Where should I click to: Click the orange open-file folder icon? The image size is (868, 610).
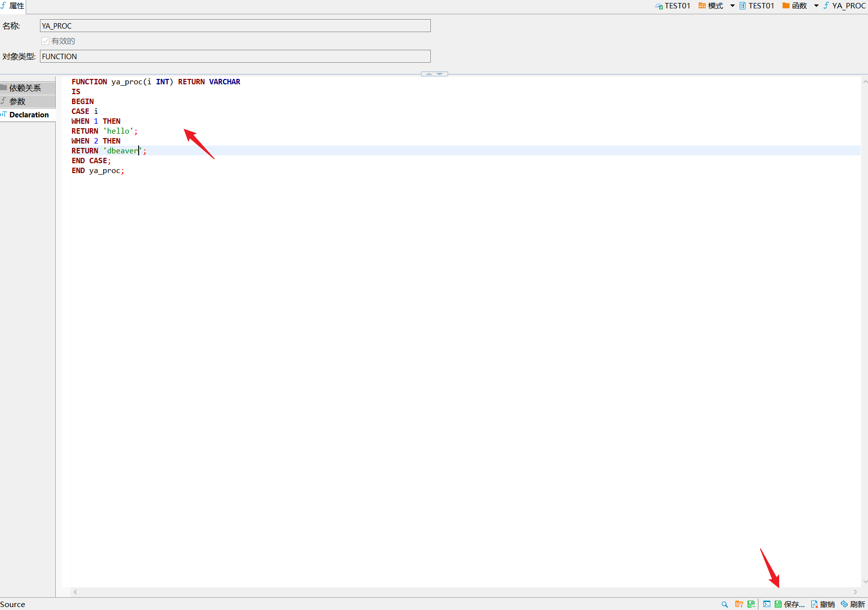[x=739, y=604]
